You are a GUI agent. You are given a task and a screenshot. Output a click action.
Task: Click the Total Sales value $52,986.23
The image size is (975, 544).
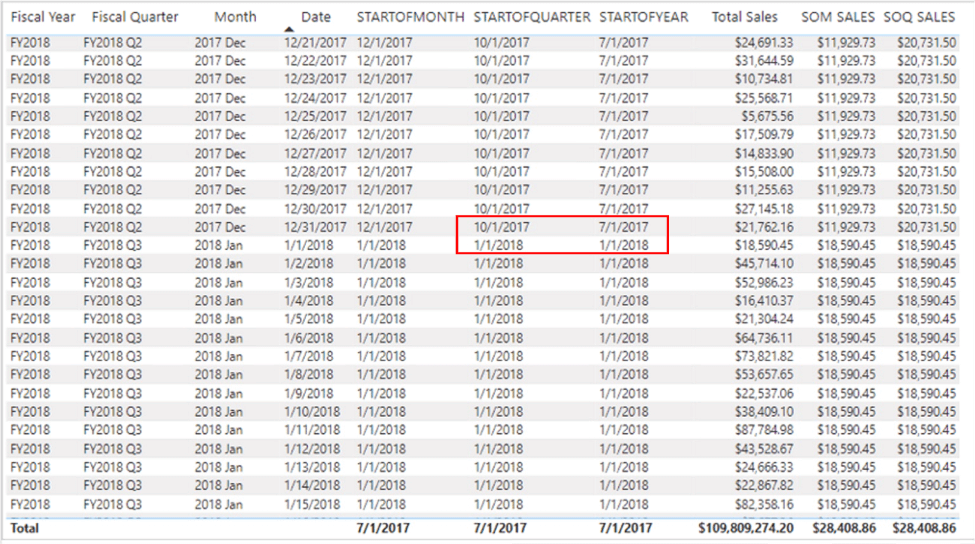764,282
